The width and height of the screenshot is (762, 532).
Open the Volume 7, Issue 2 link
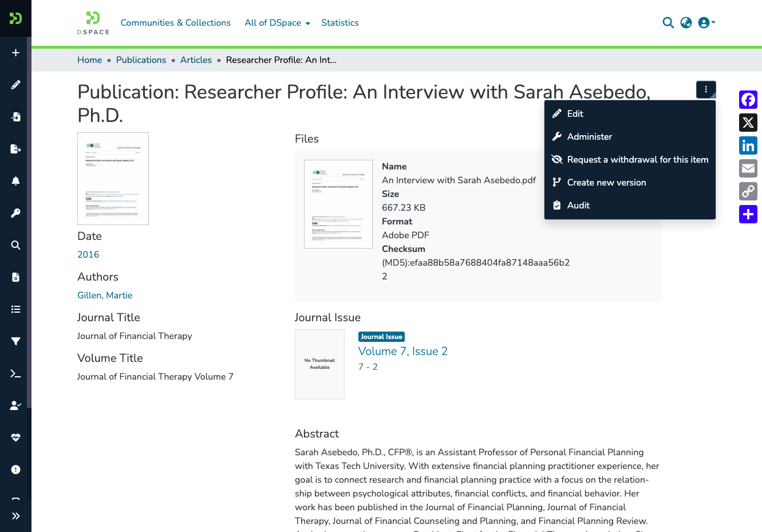(402, 352)
